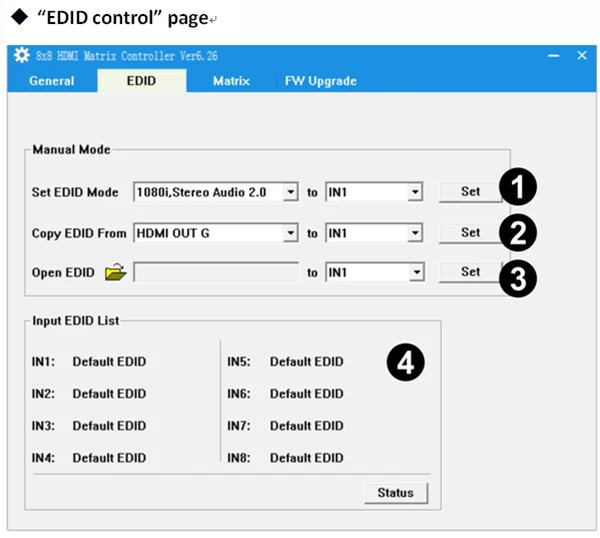Expand the 1080i,Stereo Audio 2.0 dropdown
The width and height of the screenshot is (600, 538).
pos(291,192)
